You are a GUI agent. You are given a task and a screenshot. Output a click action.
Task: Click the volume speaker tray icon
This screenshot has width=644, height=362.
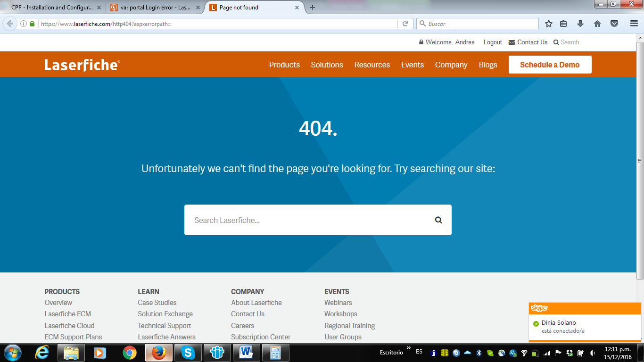click(592, 353)
